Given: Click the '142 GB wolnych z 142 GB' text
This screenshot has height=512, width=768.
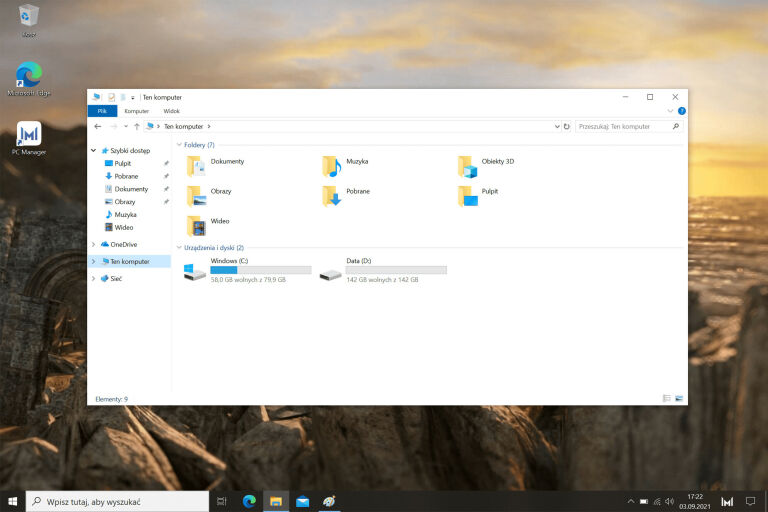Looking at the screenshot, I should pos(382,280).
